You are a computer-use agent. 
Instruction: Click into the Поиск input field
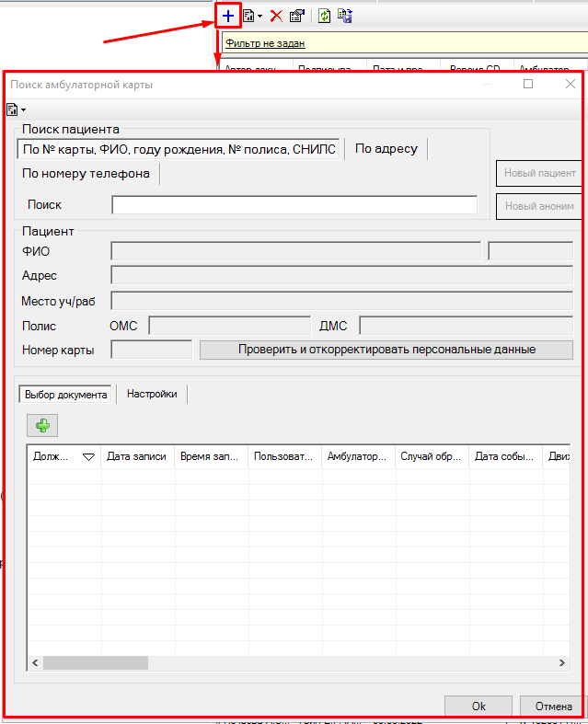[x=294, y=205]
